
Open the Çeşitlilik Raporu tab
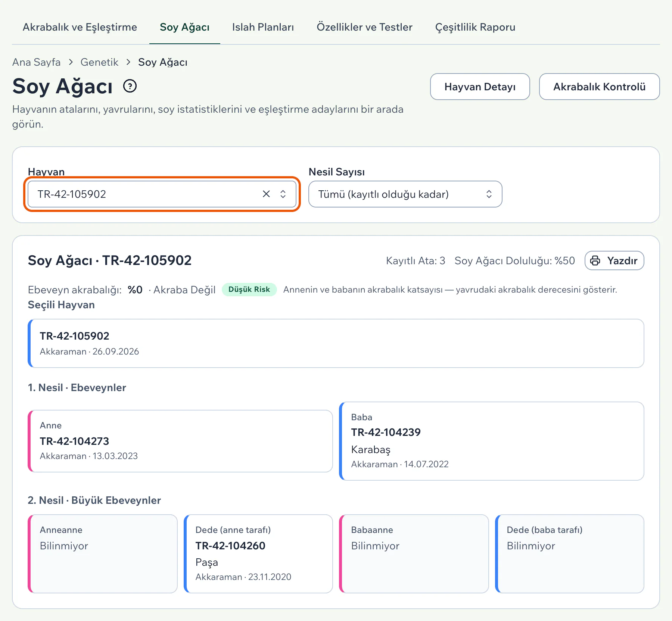click(475, 27)
